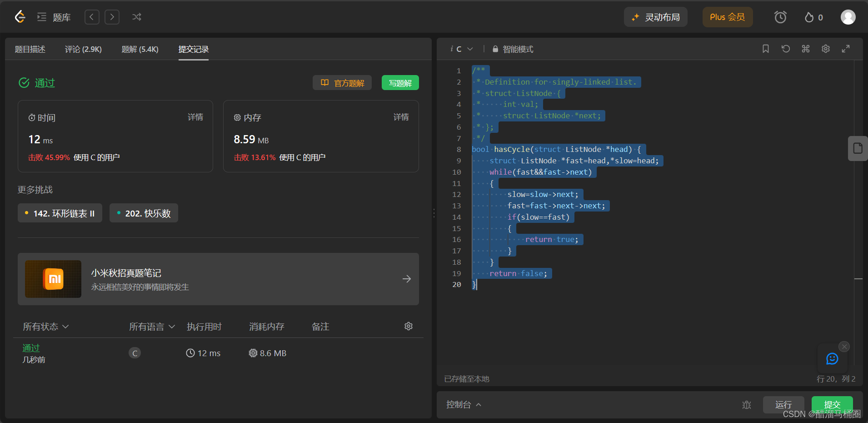Toggle 智能模式 smart mode lock

click(x=513, y=49)
